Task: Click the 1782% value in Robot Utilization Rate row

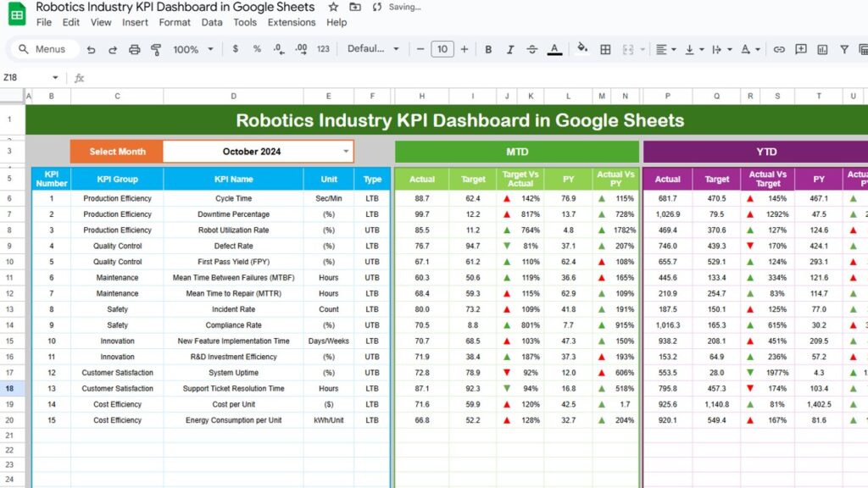Action: click(x=625, y=230)
